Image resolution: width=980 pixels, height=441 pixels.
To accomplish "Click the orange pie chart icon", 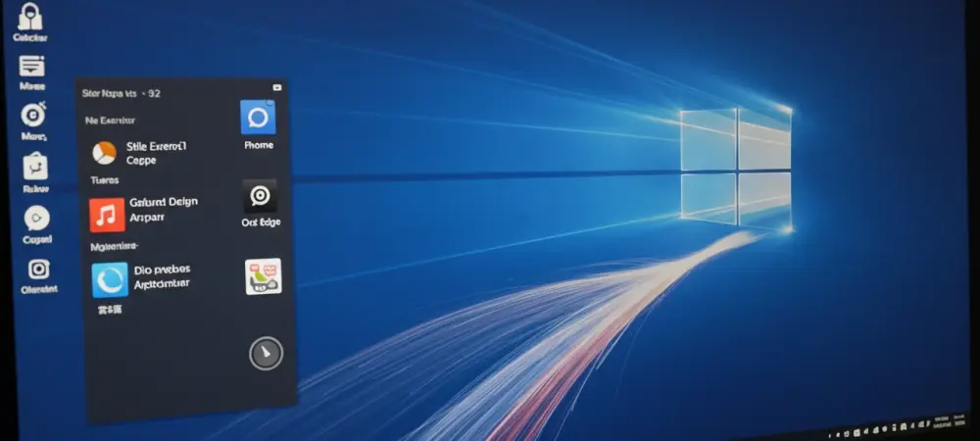I will click(x=105, y=153).
